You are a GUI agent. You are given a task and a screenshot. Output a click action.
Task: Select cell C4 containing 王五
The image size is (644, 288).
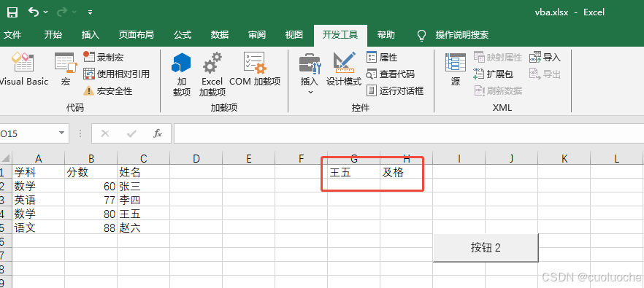(144, 214)
